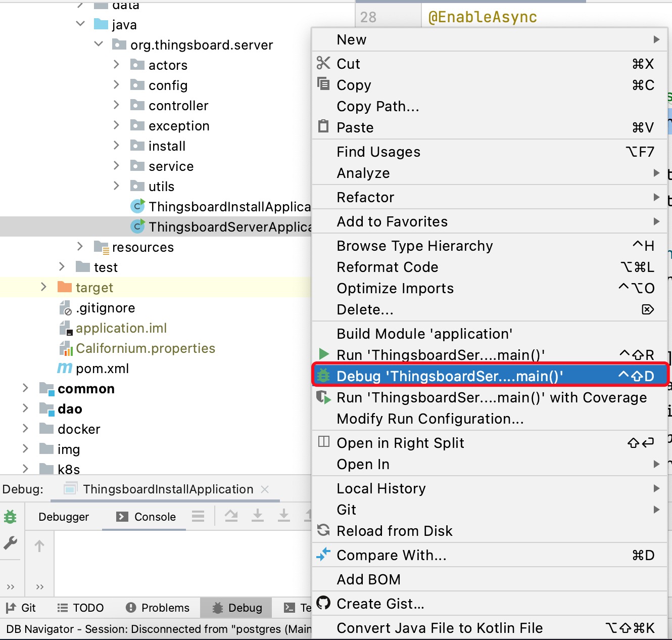Click the Debug bug icon in context menu
672x640 pixels.
pyautogui.click(x=323, y=376)
